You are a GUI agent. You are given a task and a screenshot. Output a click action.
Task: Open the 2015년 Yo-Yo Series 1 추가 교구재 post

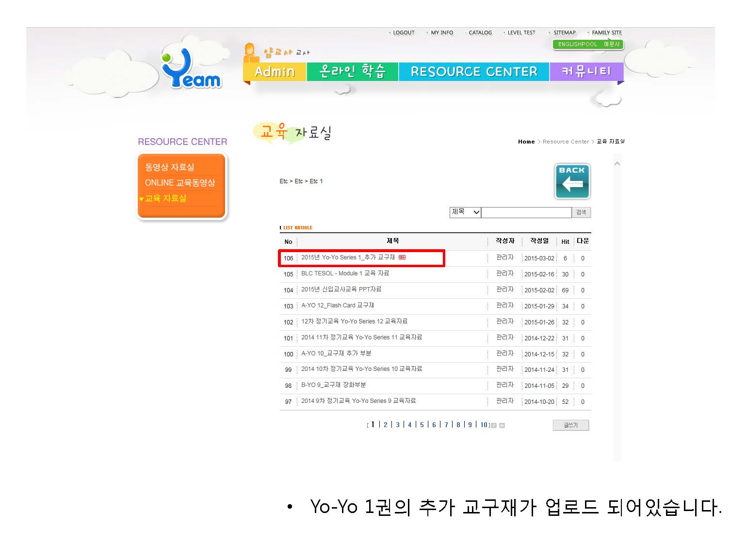click(348, 257)
